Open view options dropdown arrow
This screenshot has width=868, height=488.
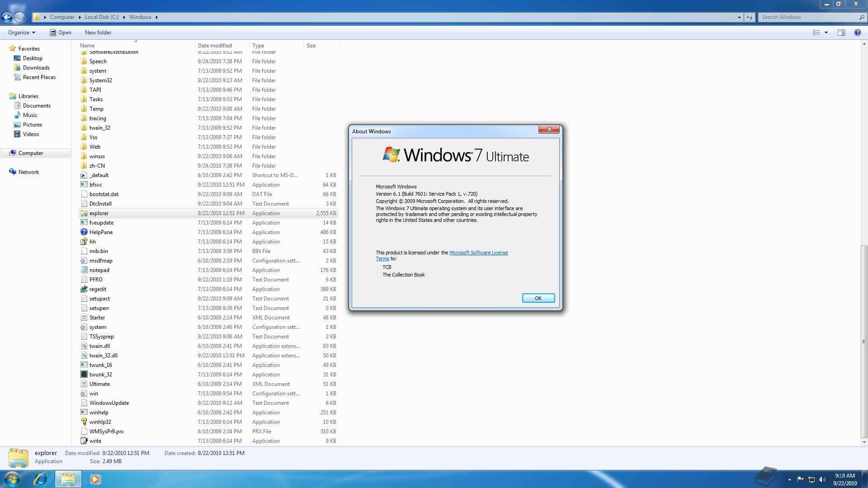pyautogui.click(x=826, y=33)
